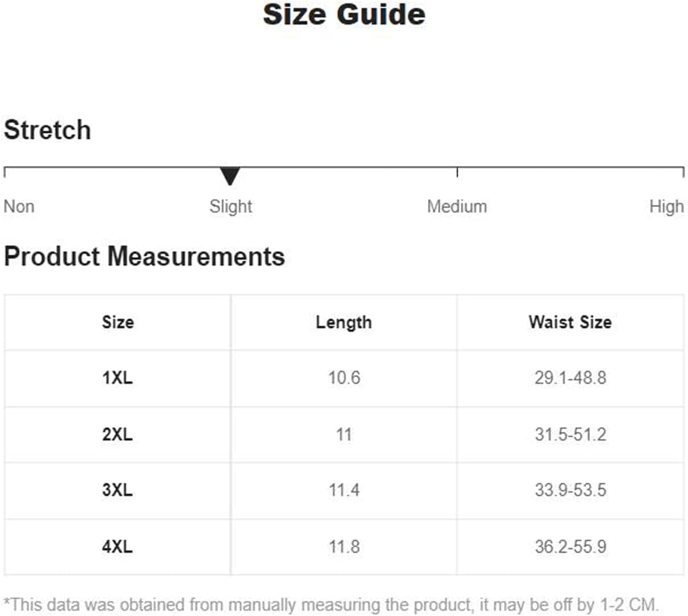Click the manual measurement disclaimer note
This screenshot has width=688, height=616.
(332, 605)
